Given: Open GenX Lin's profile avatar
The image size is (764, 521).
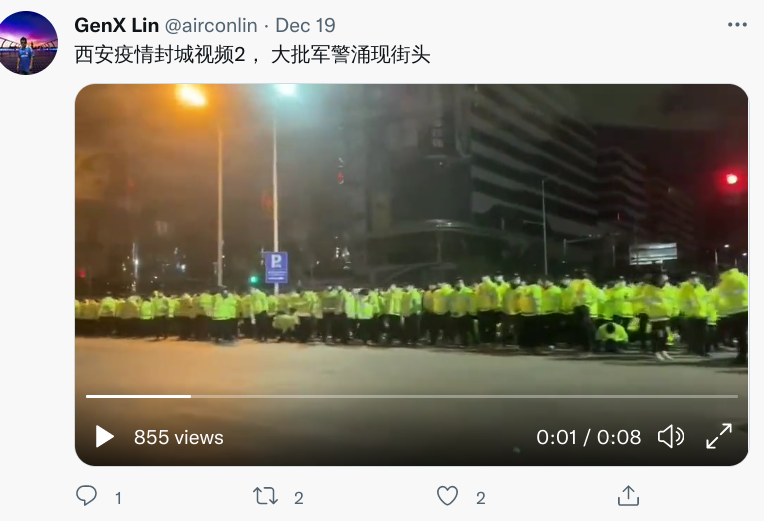Looking at the screenshot, I should pyautogui.click(x=28, y=43).
